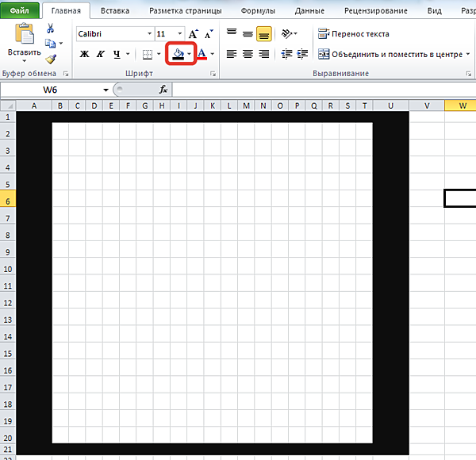Click the Name Box showing W6
The width and height of the screenshot is (476, 460).
tap(50, 90)
